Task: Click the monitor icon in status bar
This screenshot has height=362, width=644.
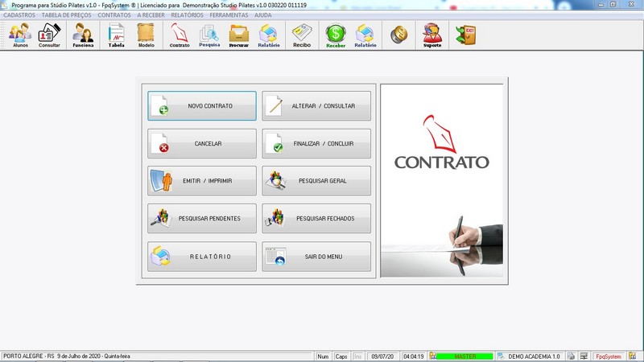Action: coord(584,356)
